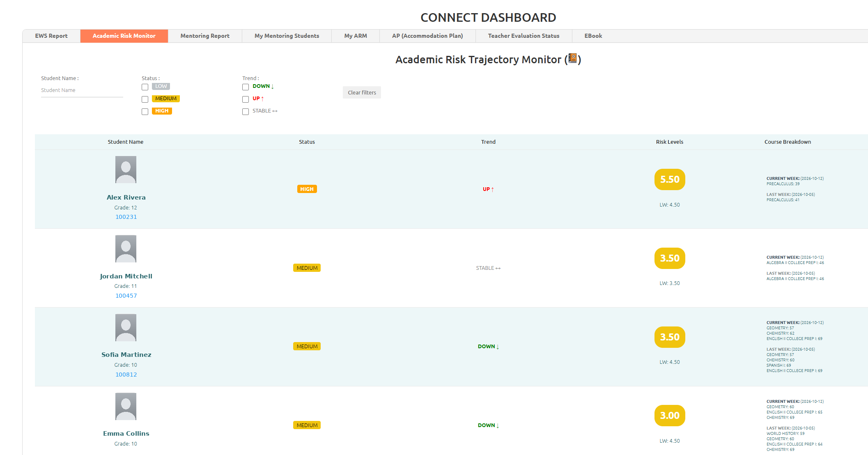Open Jordan Mitchell's avatar photo
Image resolution: width=868 pixels, height=455 pixels.
(126, 248)
